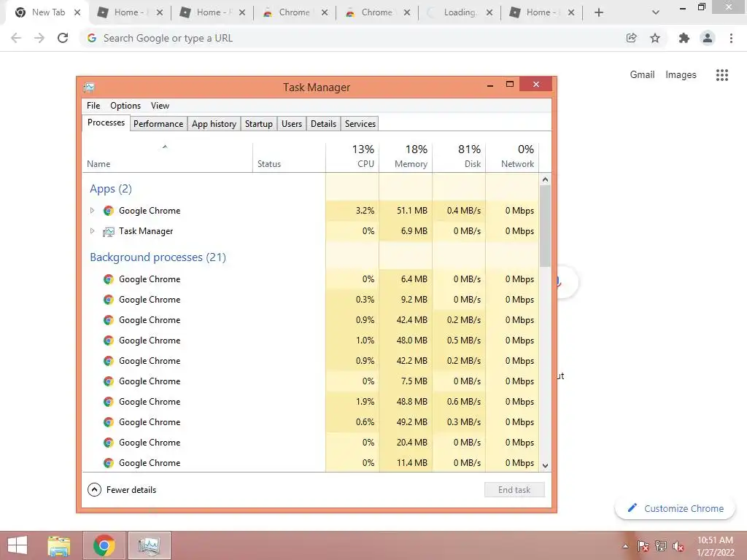Sort processes by Network column
This screenshot has height=560, width=747.
click(x=513, y=157)
